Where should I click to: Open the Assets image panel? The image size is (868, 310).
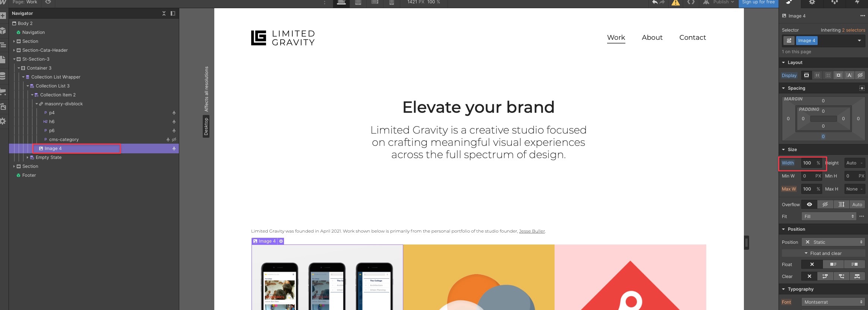click(x=3, y=107)
